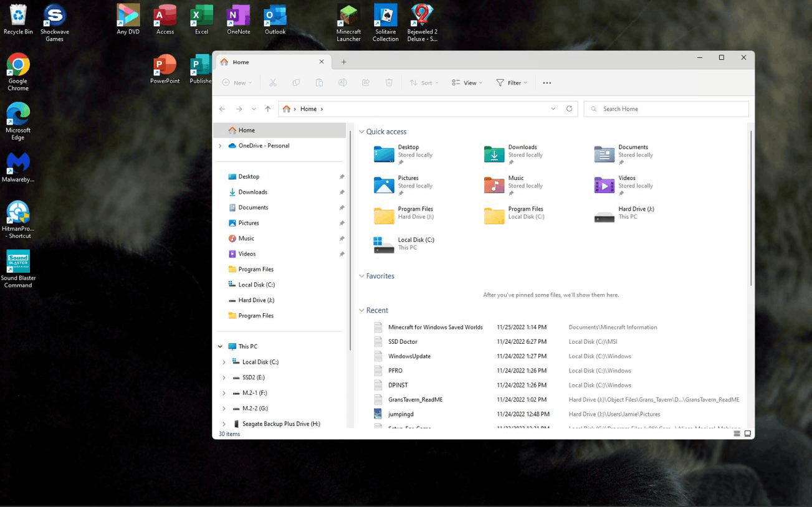Screen dimensions: 812x507
Task: Refresh the folder with the refresh icon
Action: click(569, 108)
